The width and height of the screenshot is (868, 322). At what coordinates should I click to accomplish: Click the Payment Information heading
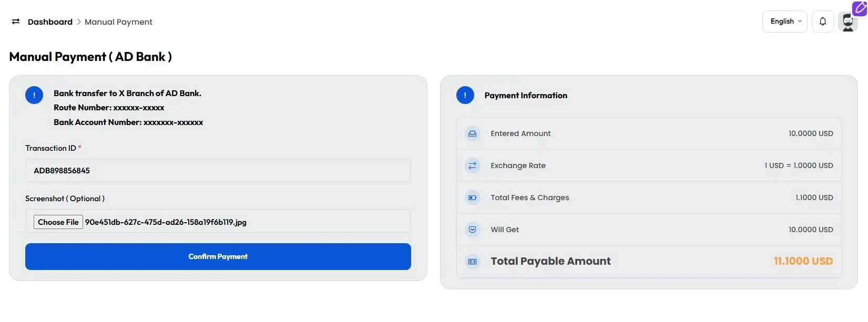point(526,96)
